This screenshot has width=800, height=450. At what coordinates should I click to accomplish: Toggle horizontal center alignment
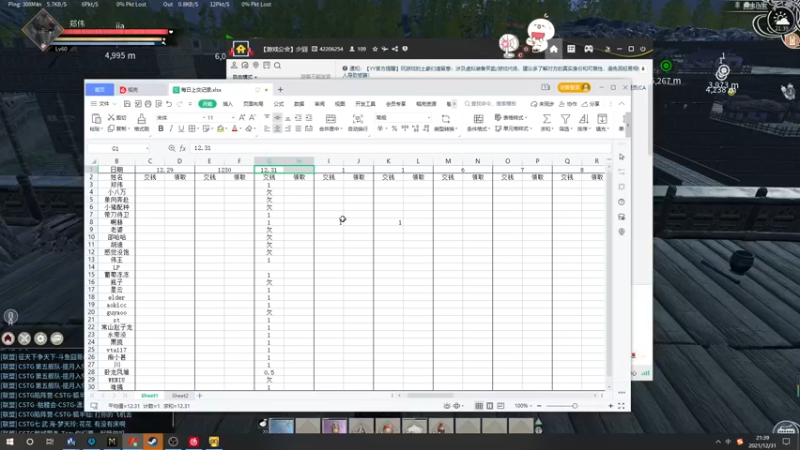point(278,129)
